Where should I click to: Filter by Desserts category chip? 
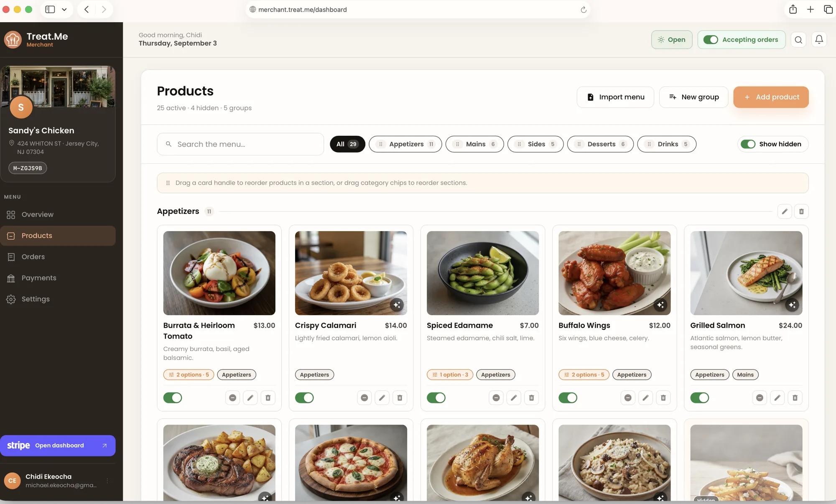tap(600, 144)
